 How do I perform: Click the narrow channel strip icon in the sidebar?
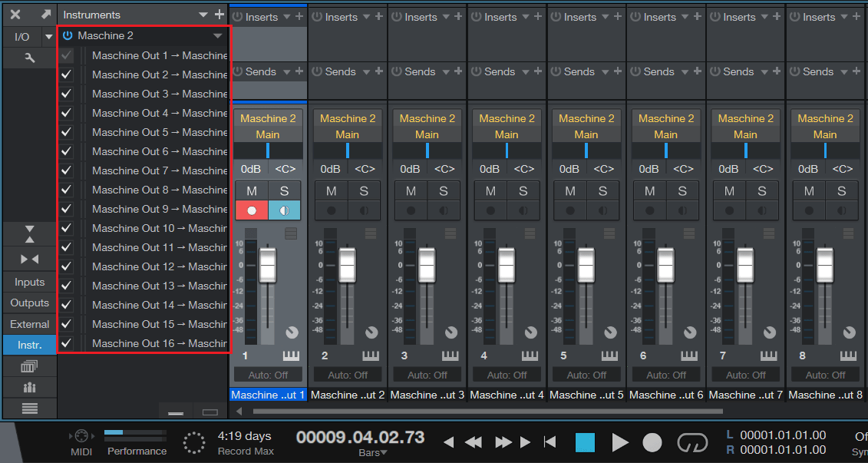[x=29, y=259]
